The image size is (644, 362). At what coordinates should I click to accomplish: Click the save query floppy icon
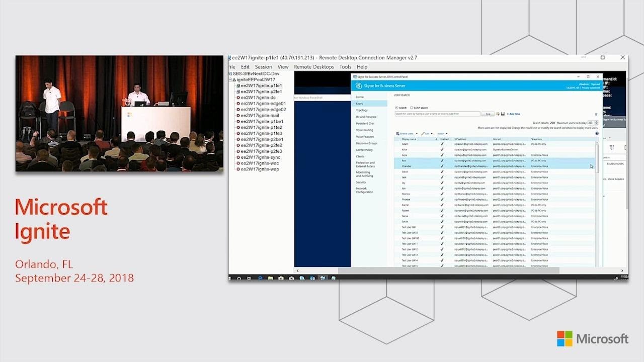click(503, 114)
